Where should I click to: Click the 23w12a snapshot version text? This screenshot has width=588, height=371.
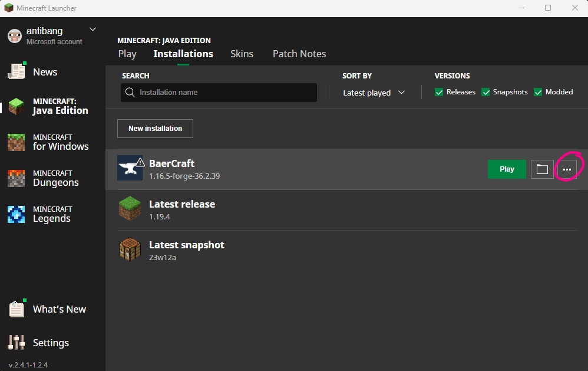(x=163, y=258)
